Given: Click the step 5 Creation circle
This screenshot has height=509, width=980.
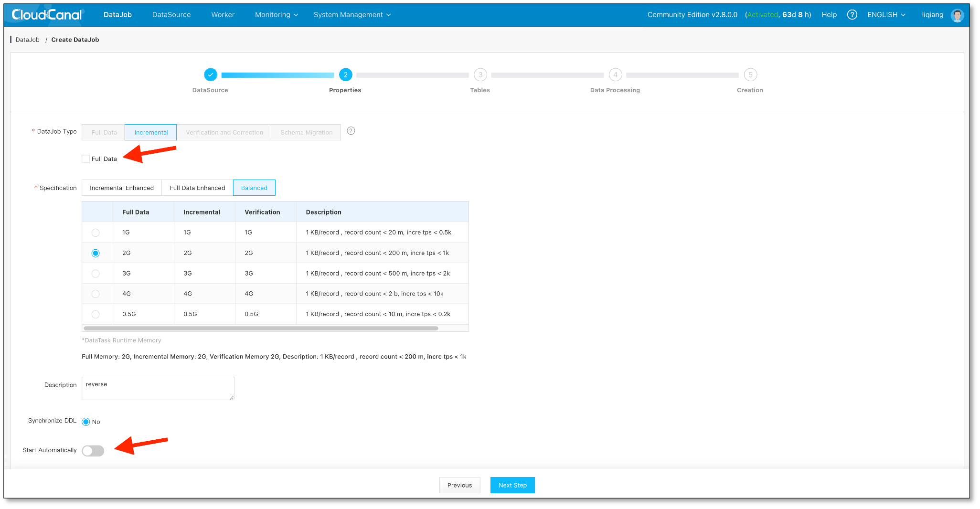Looking at the screenshot, I should tap(750, 75).
